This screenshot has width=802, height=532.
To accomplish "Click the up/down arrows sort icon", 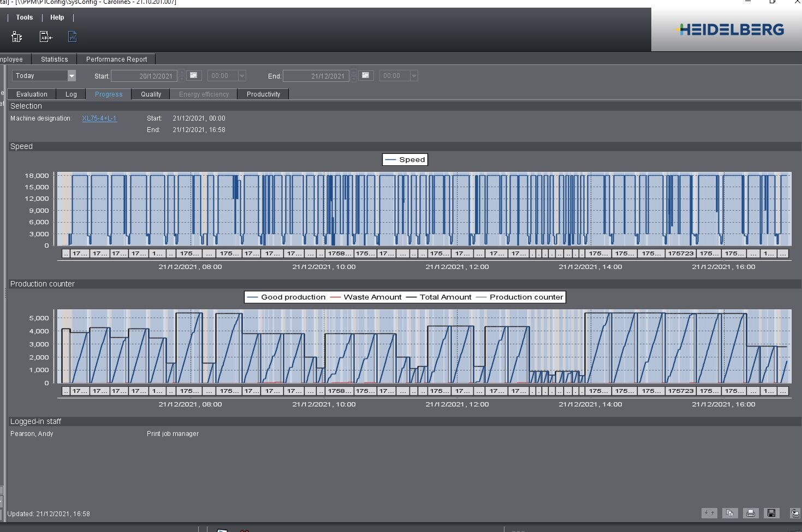I will [x=709, y=513].
